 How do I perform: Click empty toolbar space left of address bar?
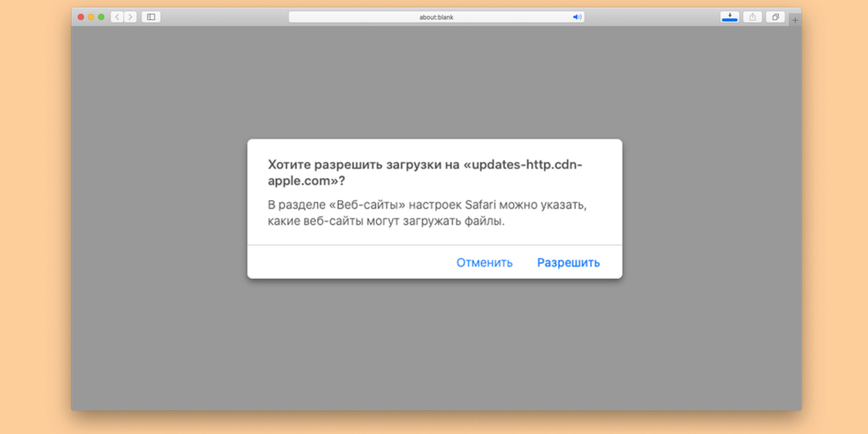[x=225, y=17]
